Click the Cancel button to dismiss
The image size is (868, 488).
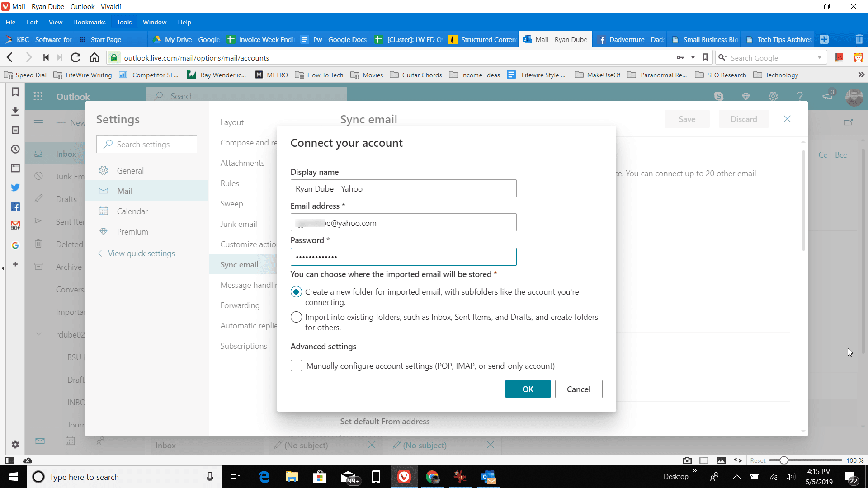pyautogui.click(x=579, y=389)
